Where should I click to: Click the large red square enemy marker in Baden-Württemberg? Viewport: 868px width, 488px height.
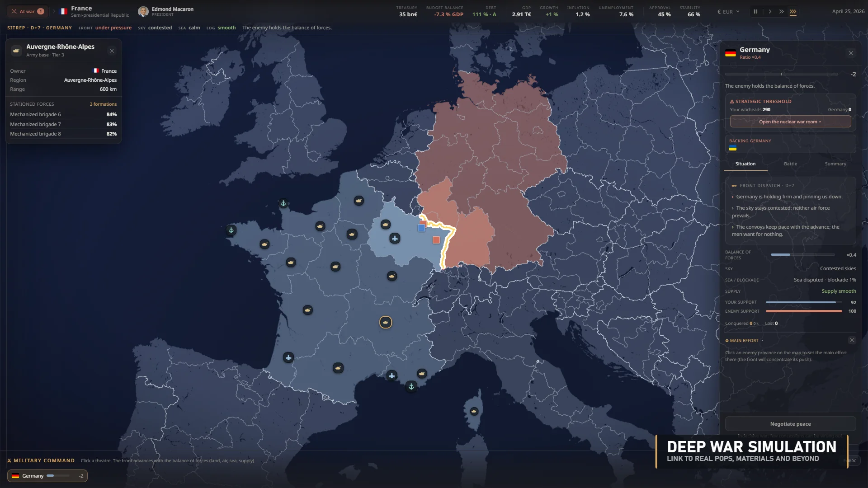(x=436, y=240)
